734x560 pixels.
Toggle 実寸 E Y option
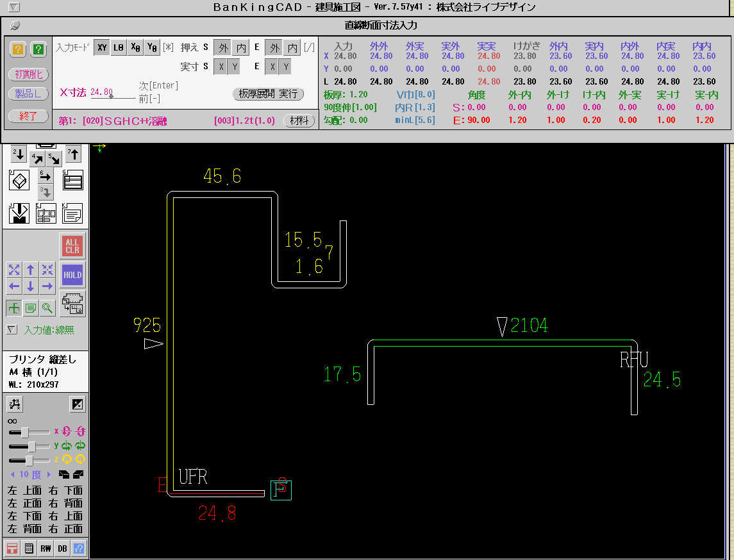tap(285, 67)
